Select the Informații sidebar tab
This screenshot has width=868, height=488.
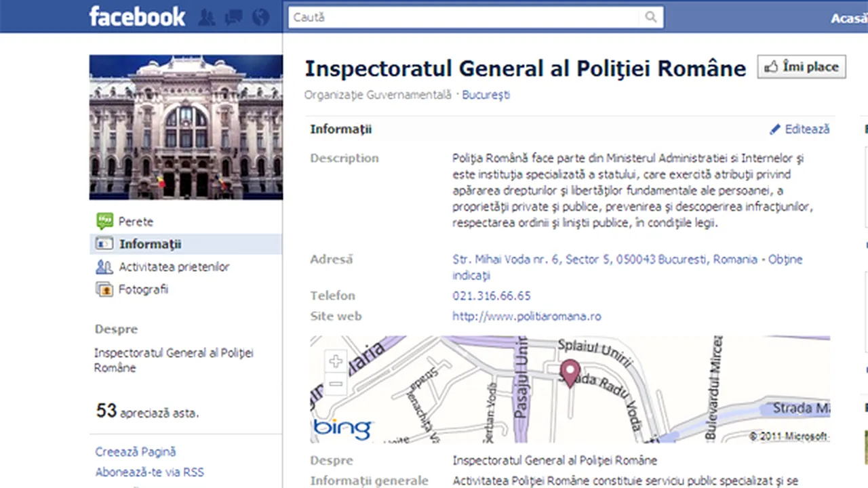185,244
